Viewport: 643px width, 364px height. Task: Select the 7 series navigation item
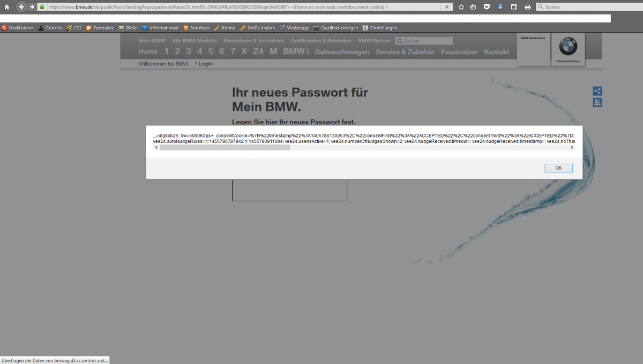[x=233, y=51]
